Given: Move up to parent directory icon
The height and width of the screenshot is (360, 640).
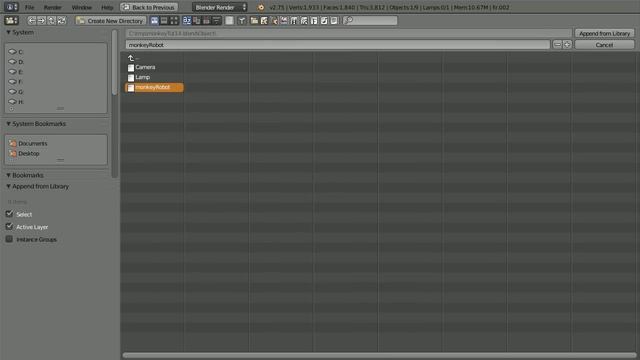Looking at the screenshot, I should (51, 20).
